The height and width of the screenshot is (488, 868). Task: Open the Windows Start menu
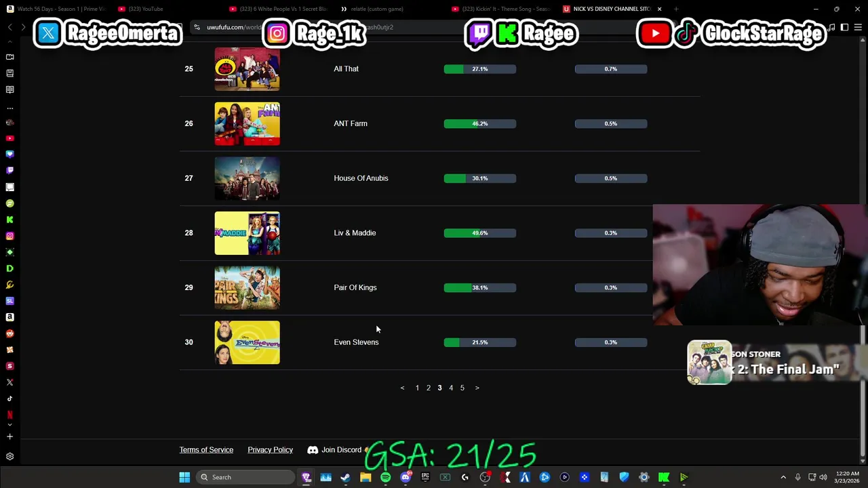[x=184, y=477]
